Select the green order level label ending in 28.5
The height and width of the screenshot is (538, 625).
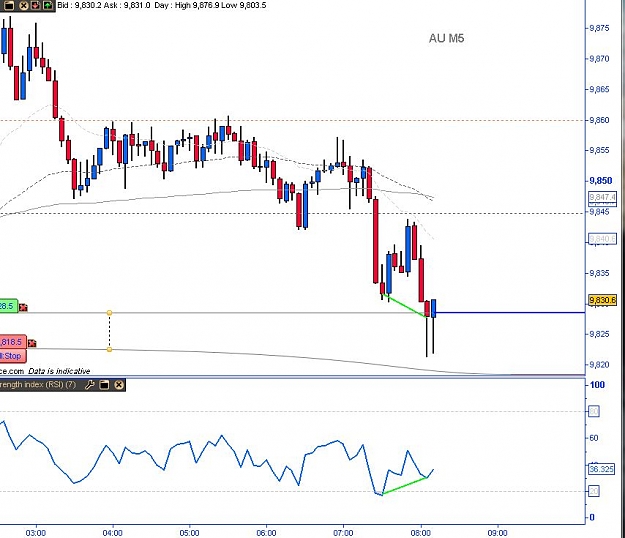(x=8, y=306)
